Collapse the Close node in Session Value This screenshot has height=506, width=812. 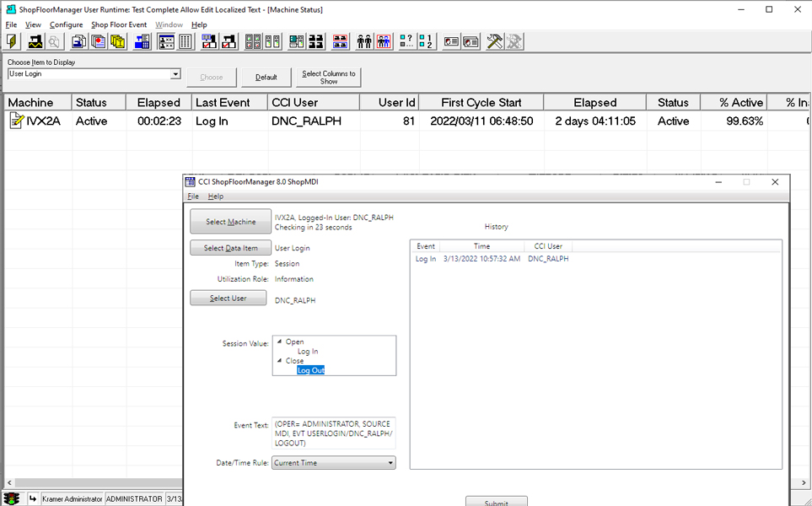click(x=280, y=360)
